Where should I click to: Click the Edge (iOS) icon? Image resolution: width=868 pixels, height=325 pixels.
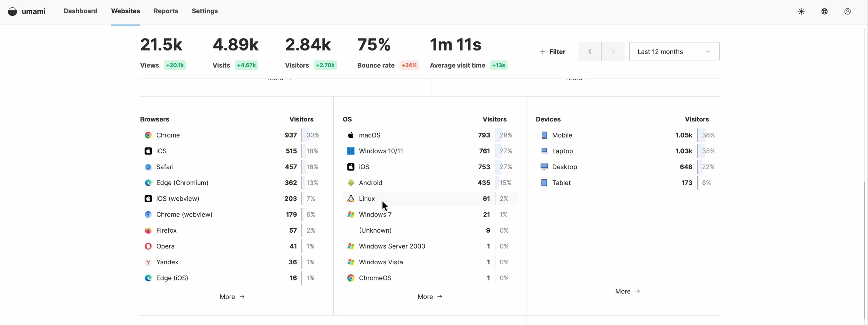tap(148, 278)
